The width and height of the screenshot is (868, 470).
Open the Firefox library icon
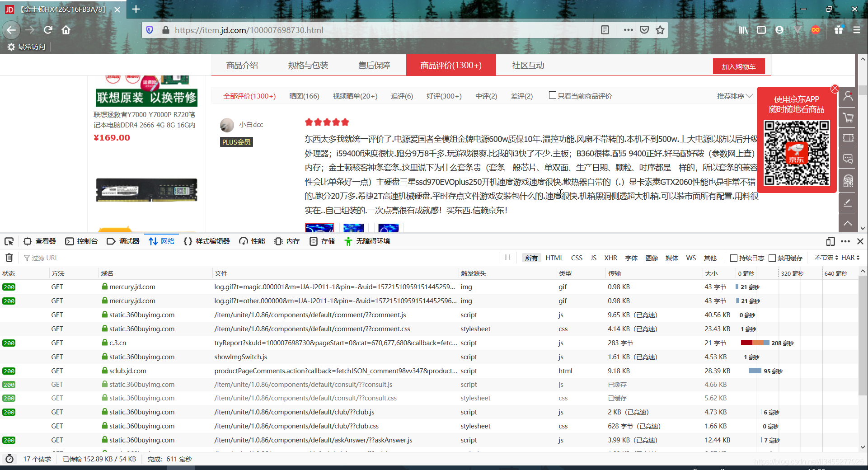pos(743,30)
